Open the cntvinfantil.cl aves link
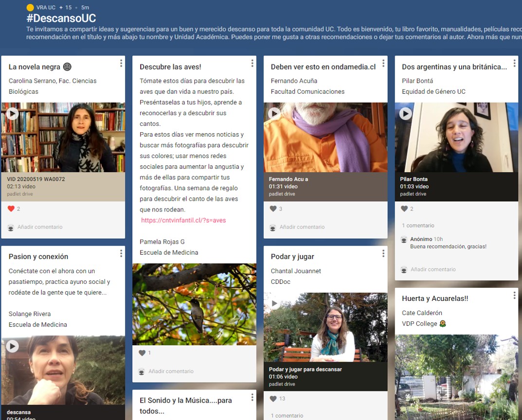 point(183,220)
